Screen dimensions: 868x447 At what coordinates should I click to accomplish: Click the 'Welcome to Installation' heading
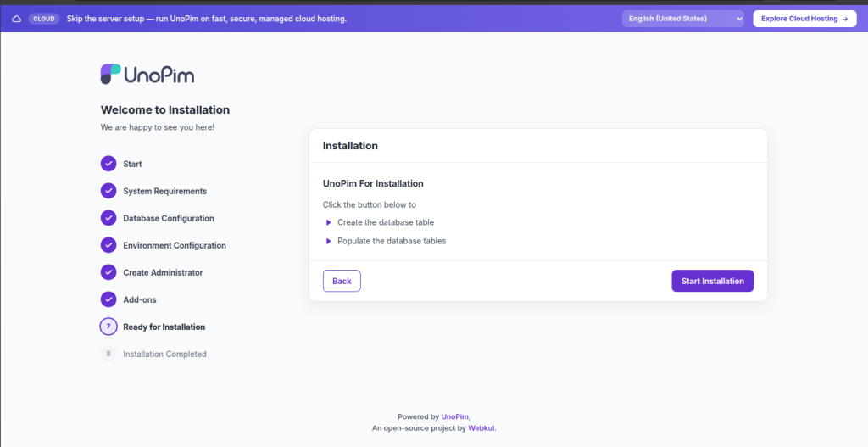click(x=165, y=109)
